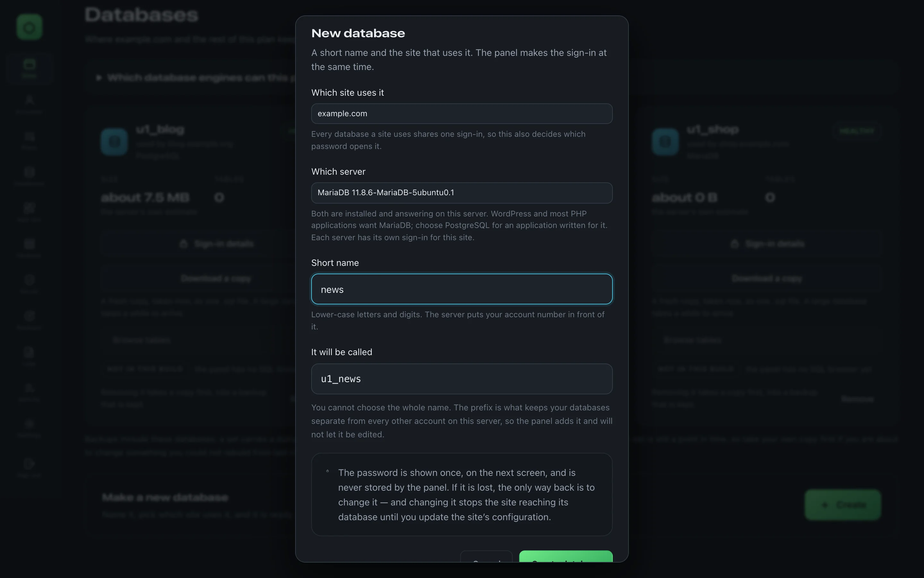Open Sign-in details for u1_shop

pyautogui.click(x=767, y=244)
